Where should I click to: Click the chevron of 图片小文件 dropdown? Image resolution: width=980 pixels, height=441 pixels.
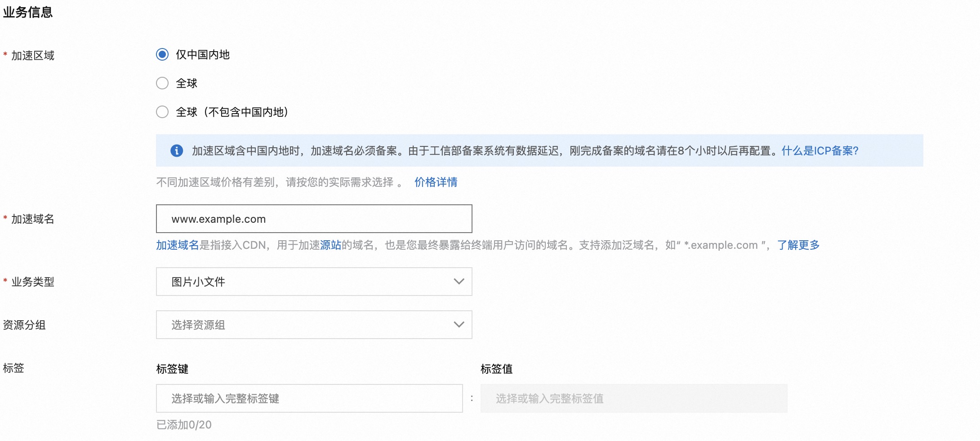click(x=459, y=282)
